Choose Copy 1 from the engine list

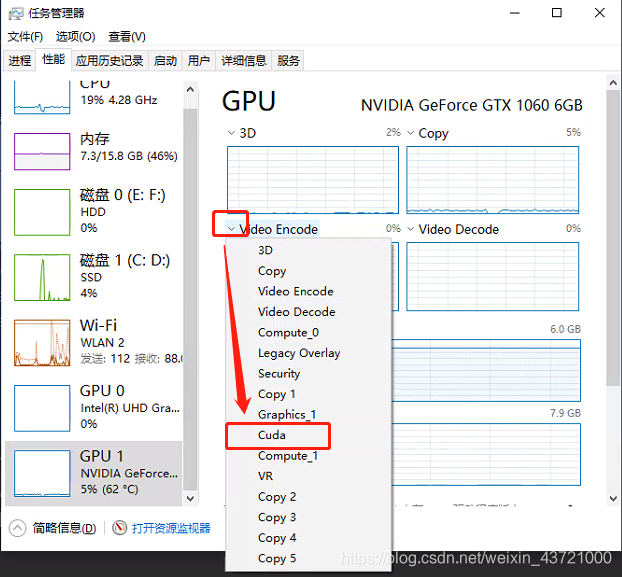pos(308,394)
